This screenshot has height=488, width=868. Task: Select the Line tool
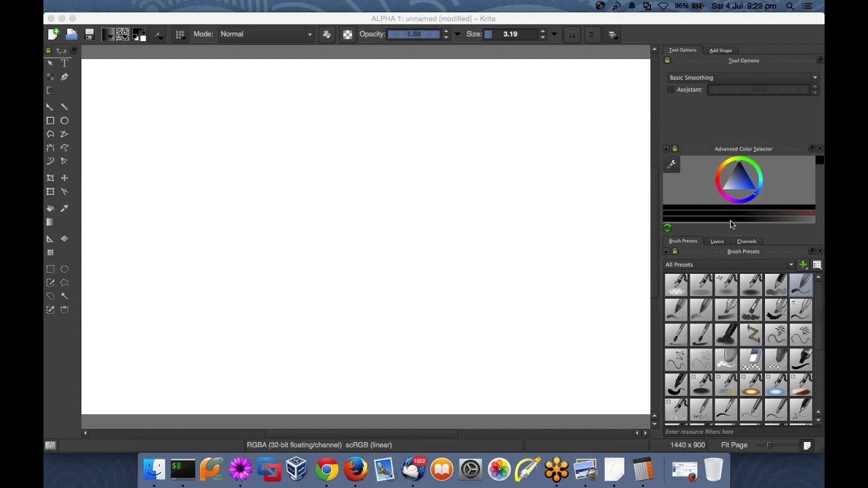pyautogui.click(x=64, y=107)
